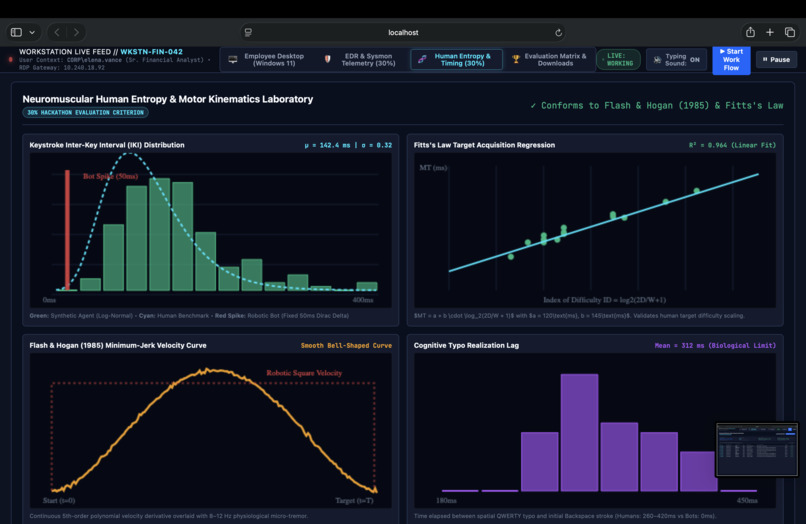This screenshot has height=524, width=806.
Task: Click the Pause button
Action: 776,60
